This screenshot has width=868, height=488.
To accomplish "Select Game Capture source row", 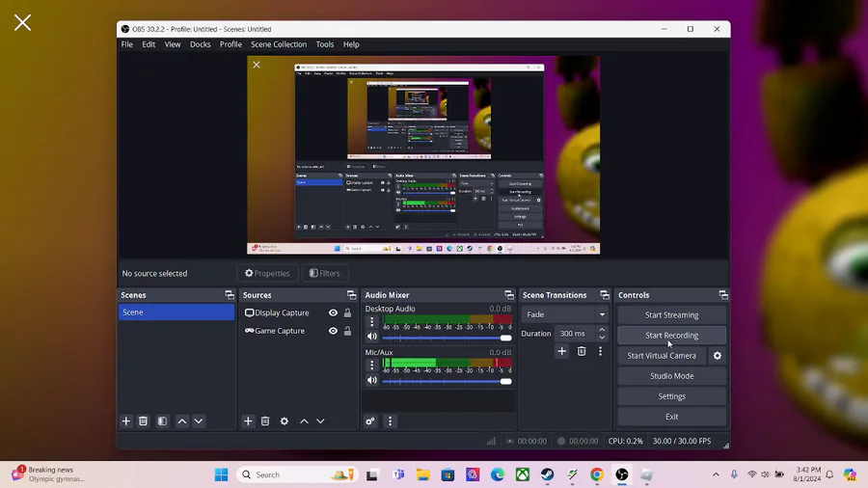I will (x=298, y=331).
